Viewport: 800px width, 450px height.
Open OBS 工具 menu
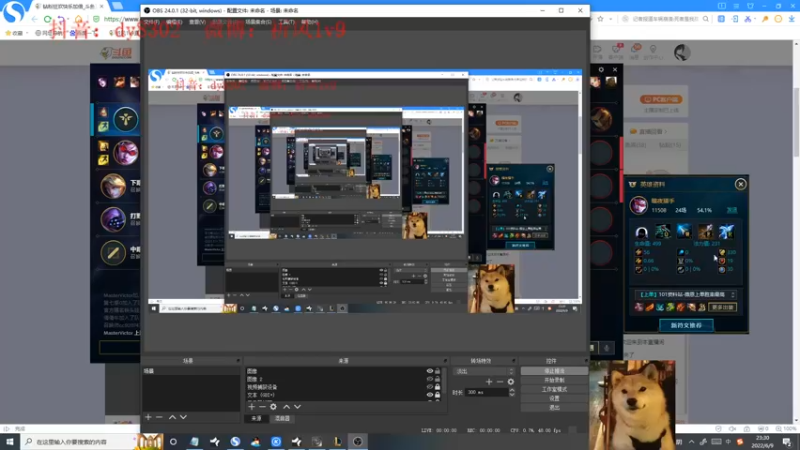(286, 22)
